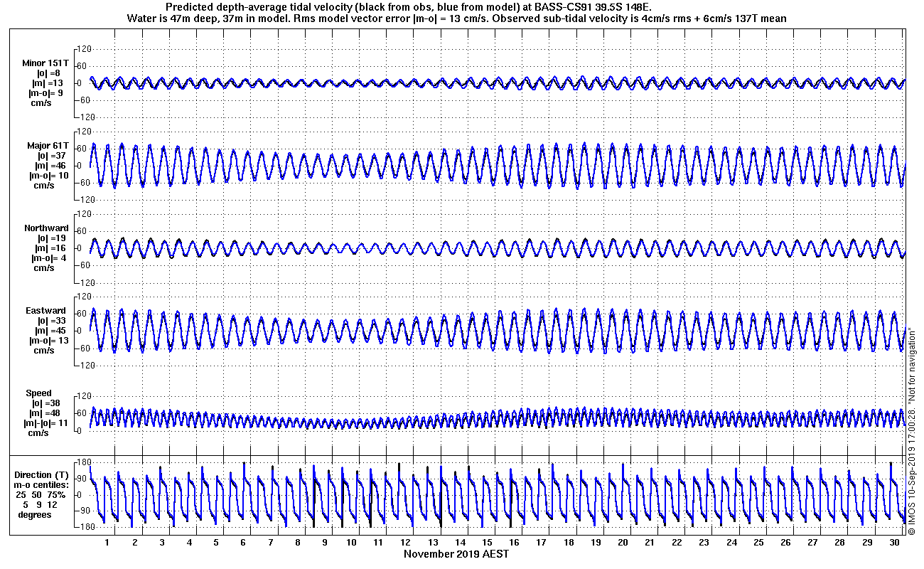924x569 pixels.
Task: Click '|o| =33' under Eastward
Action: click(51, 321)
